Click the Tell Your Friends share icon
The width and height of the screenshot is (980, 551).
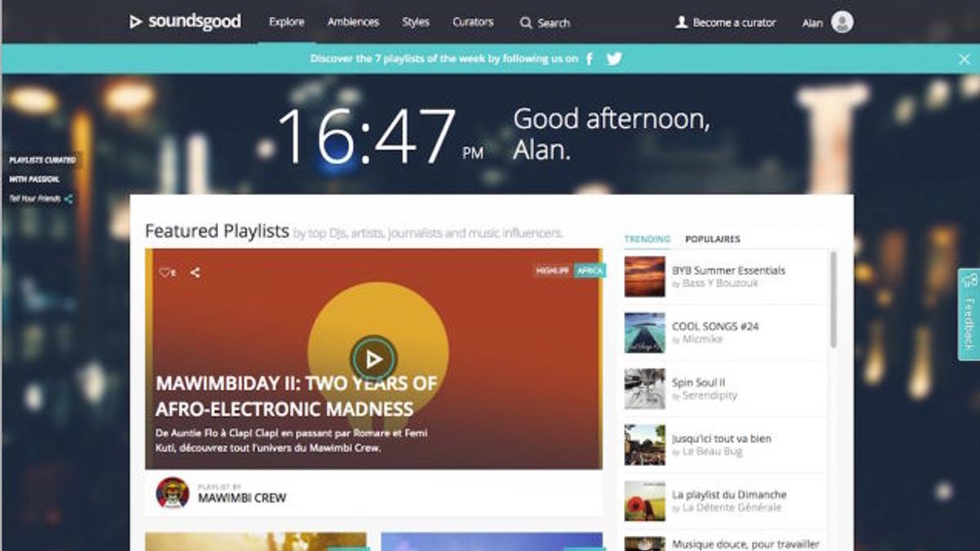point(69,198)
